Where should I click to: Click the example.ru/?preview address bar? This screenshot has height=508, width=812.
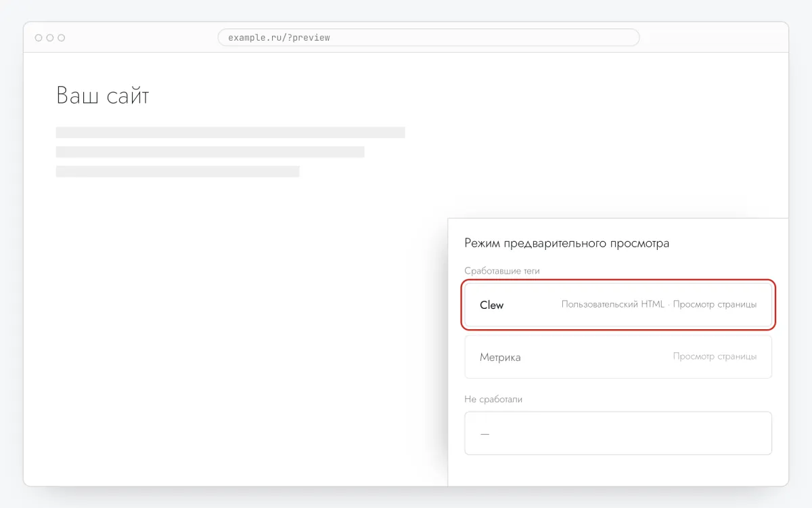tap(428, 37)
